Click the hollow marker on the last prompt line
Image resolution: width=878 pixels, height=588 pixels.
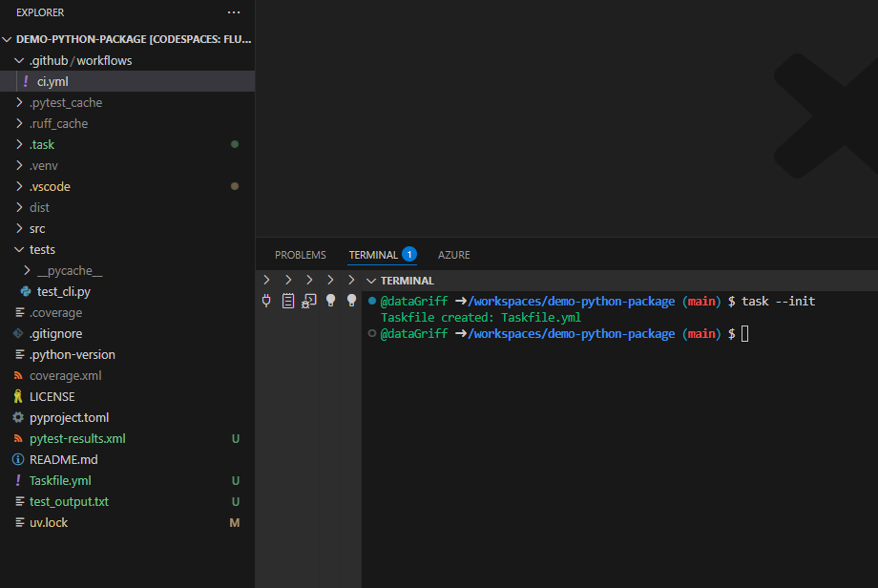pyautogui.click(x=372, y=334)
